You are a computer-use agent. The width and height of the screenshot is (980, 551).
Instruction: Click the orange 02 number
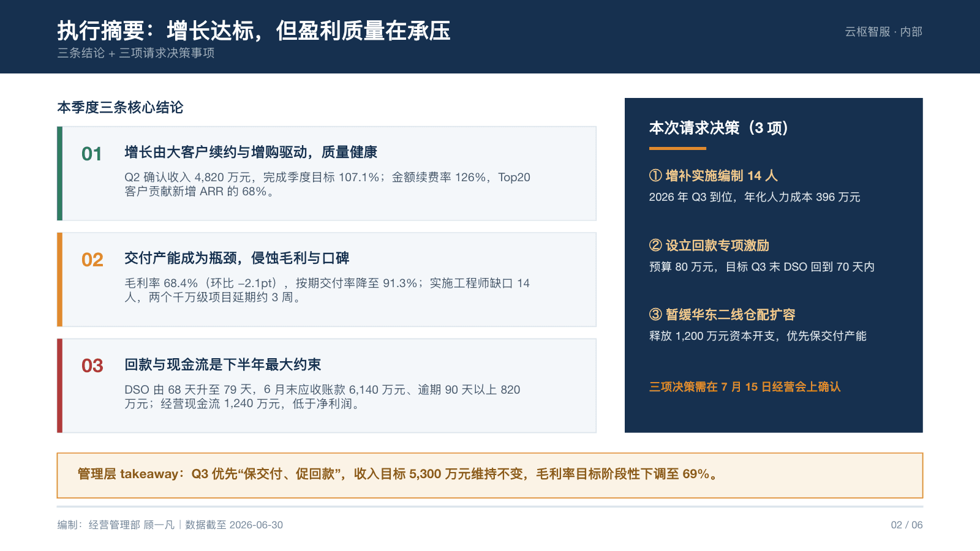[x=92, y=260]
